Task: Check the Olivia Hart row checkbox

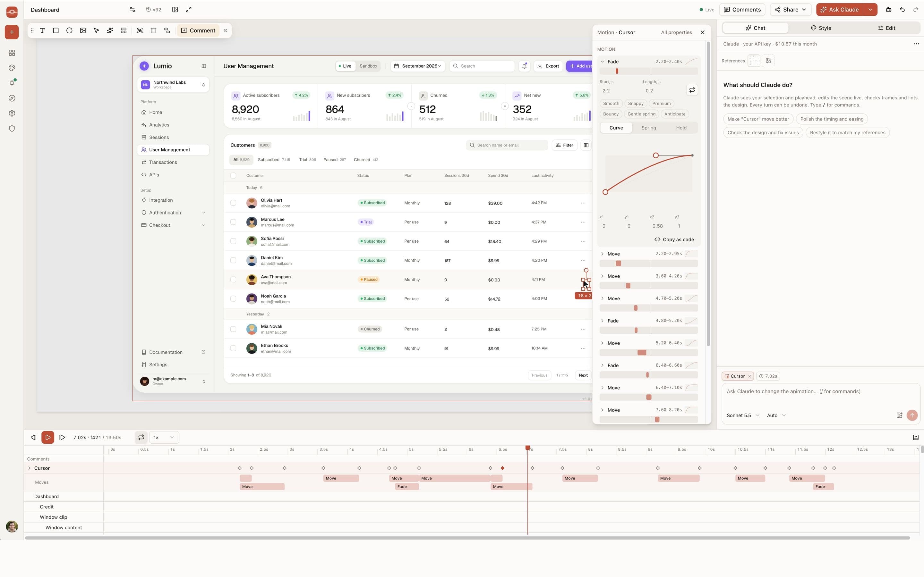Action: click(233, 203)
